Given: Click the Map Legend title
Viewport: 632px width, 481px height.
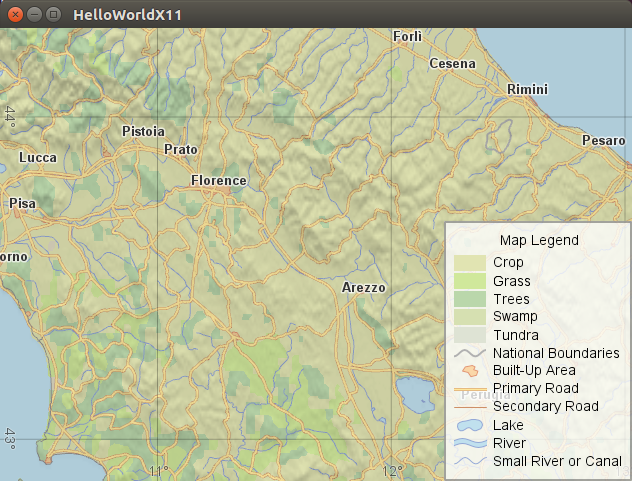Looking at the screenshot, I should [x=539, y=240].
